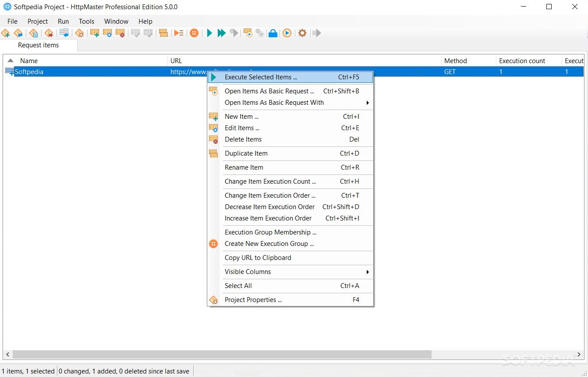The width and height of the screenshot is (588, 377).
Task: Click the orange circled play toolbar icon
Action: pyautogui.click(x=287, y=33)
